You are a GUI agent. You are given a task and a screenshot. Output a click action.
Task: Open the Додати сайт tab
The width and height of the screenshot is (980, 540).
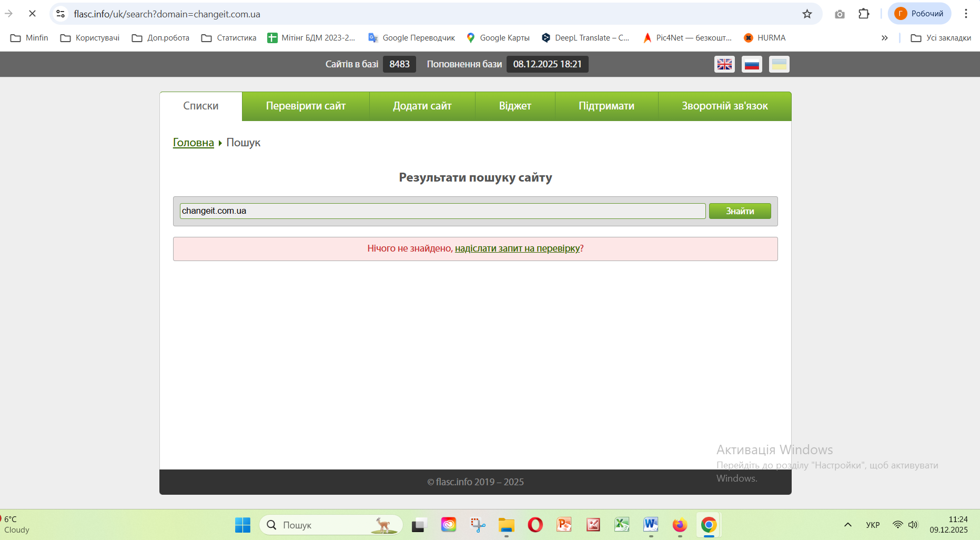pos(422,106)
